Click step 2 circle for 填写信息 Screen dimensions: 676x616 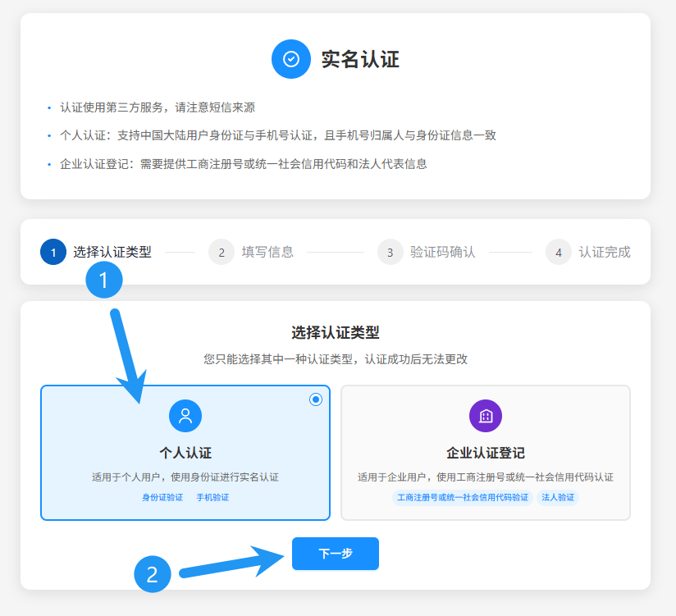point(222,252)
